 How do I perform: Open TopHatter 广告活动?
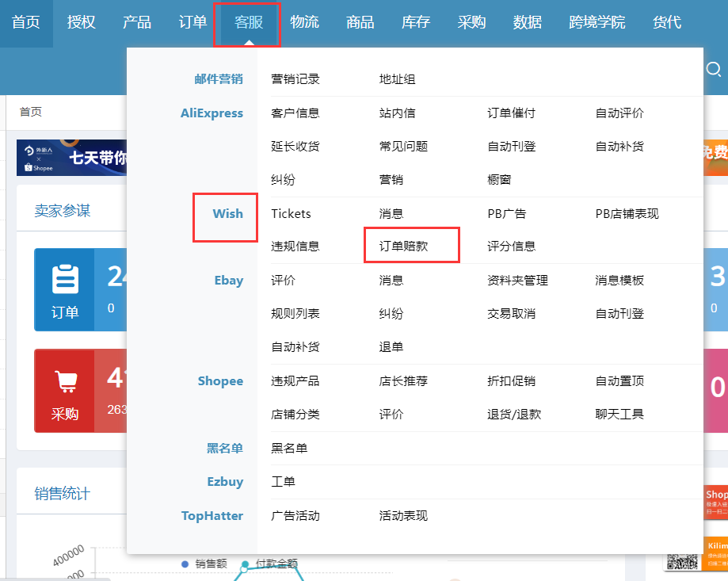click(295, 516)
